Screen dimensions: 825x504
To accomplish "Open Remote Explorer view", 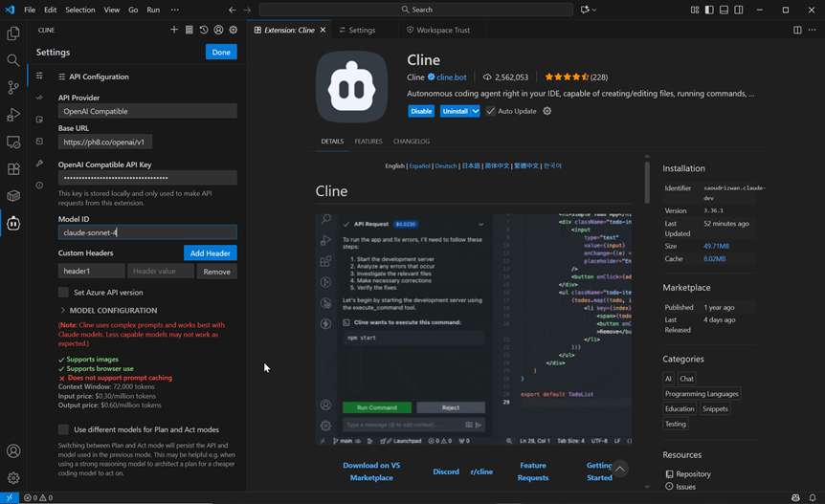I will [x=13, y=142].
